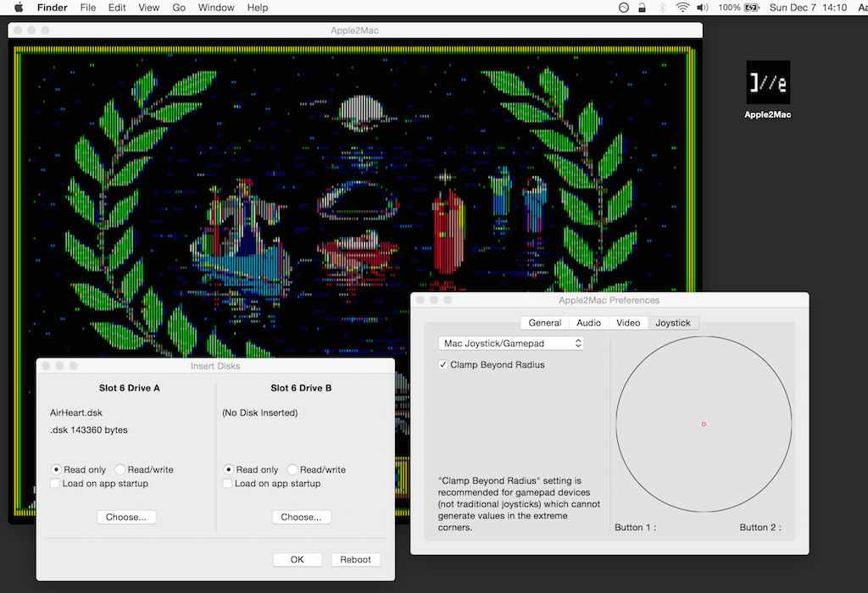
Task: Click the Bluetooth menu bar icon
Action: (663, 8)
